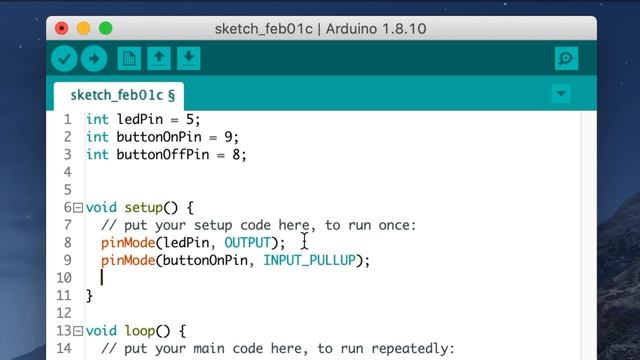Click the window title "sketch_feb01c | Arduino 1.8.10"
The image size is (640, 360).
320,29
